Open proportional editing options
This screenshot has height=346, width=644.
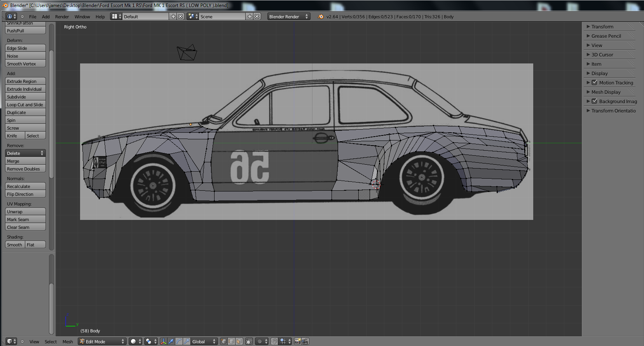pos(262,341)
